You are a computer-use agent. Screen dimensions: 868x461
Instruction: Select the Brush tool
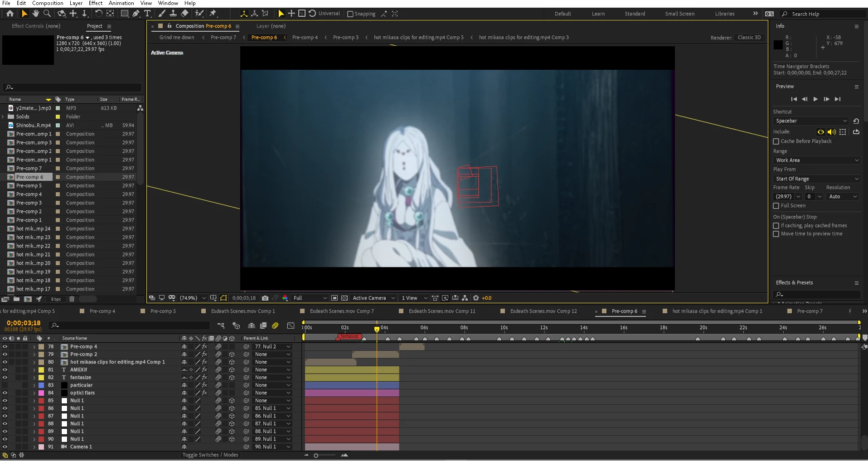(x=162, y=14)
